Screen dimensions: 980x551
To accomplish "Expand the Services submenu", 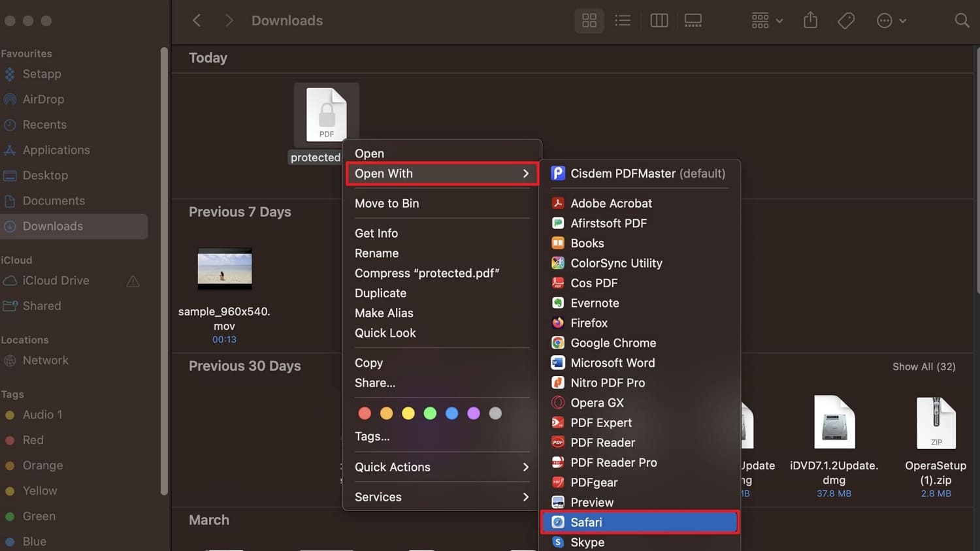I will (442, 497).
